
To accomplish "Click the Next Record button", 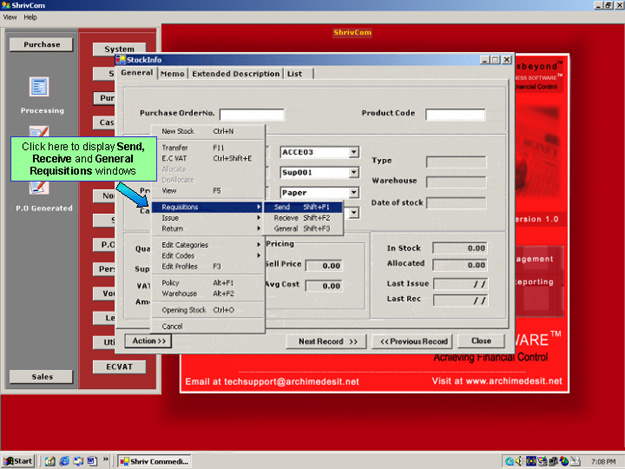I will 327,341.
